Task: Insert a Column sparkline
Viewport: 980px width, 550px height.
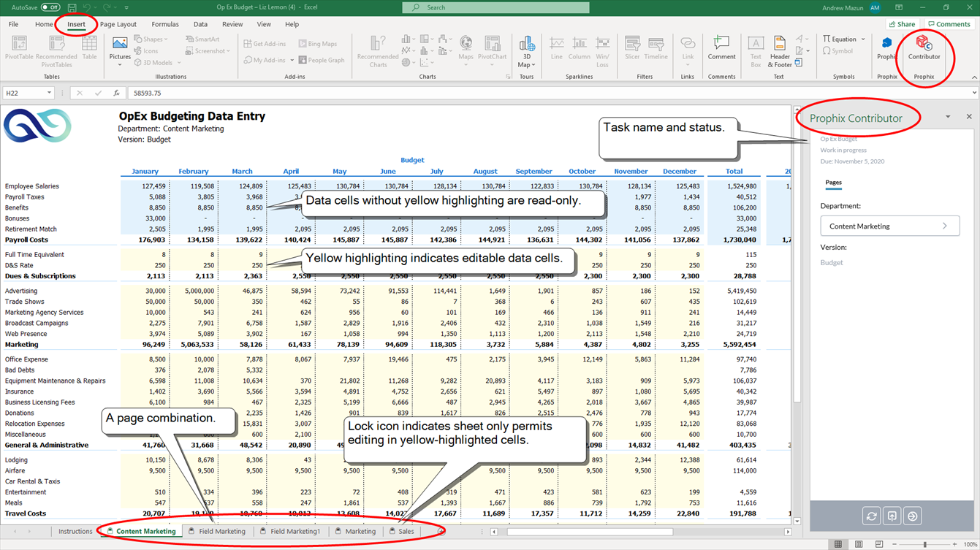Action: tap(579, 48)
